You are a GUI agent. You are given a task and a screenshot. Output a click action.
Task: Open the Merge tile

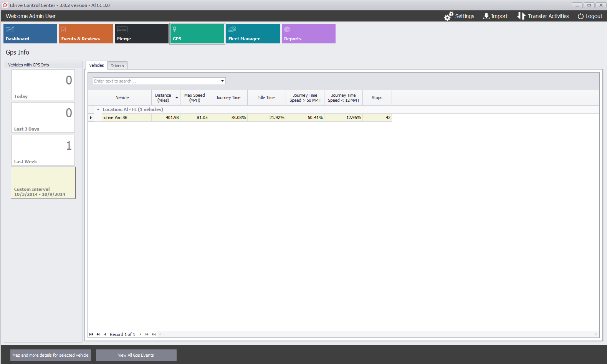coord(142,34)
